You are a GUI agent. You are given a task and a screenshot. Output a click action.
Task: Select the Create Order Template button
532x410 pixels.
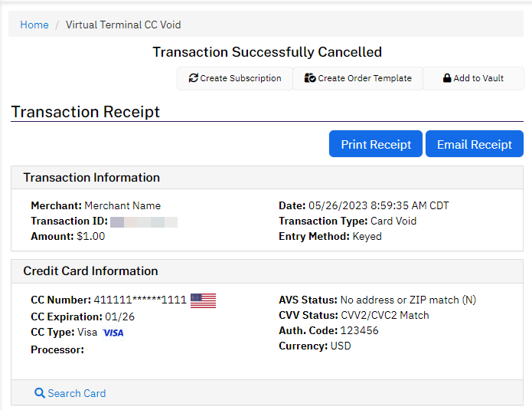pos(358,78)
